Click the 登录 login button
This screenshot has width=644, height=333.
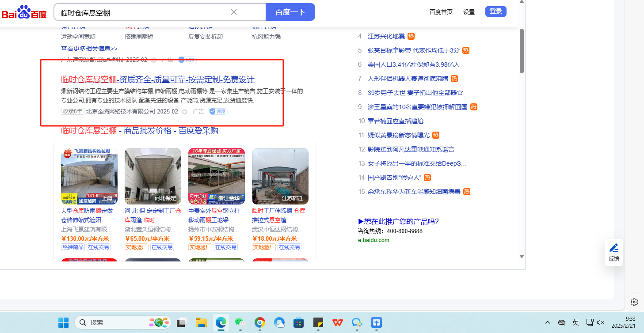[x=496, y=11]
